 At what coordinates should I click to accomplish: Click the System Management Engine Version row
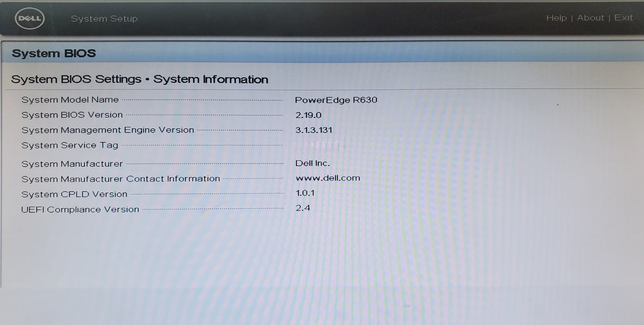pyautogui.click(x=107, y=130)
